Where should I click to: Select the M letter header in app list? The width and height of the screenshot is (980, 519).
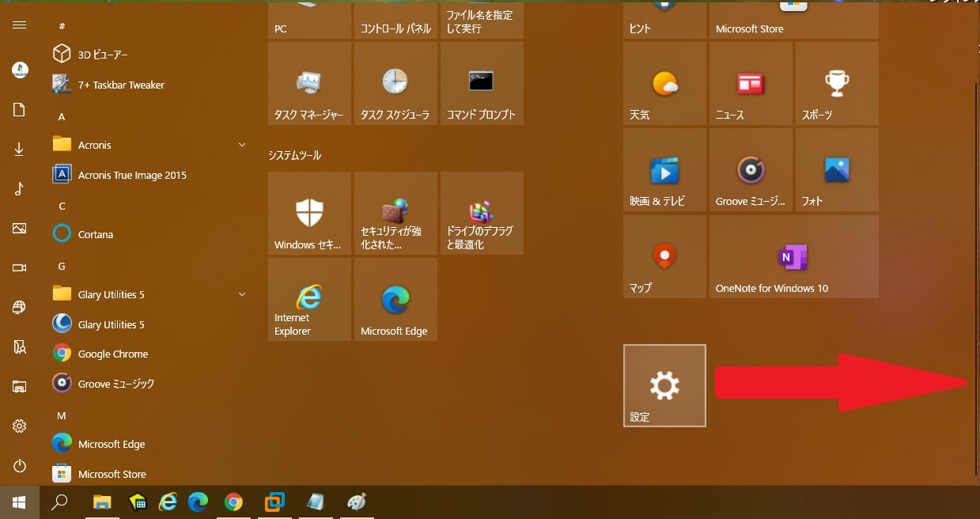[62, 415]
